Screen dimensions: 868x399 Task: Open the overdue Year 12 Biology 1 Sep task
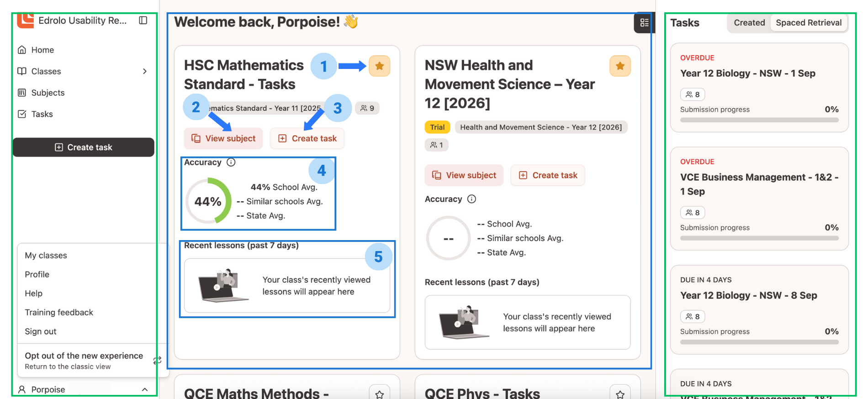coord(748,73)
